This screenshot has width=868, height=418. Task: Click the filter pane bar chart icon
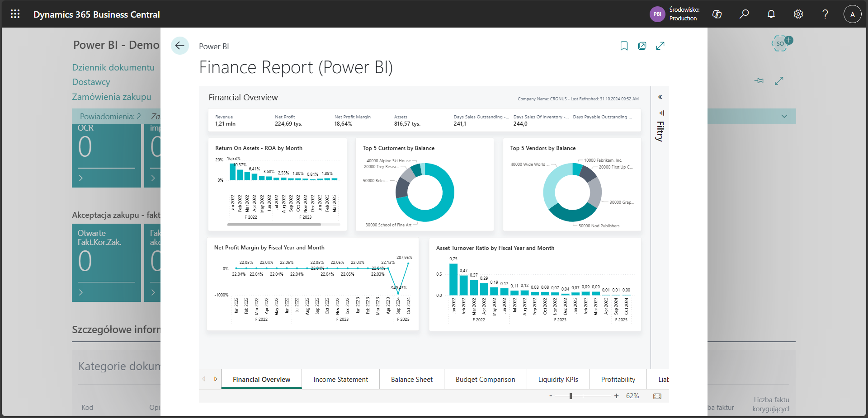tap(661, 113)
